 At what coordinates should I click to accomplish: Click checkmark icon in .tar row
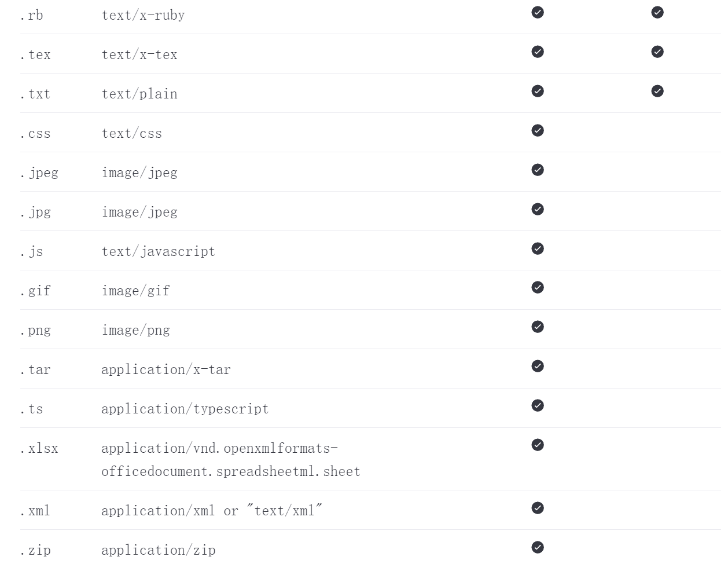tap(538, 366)
